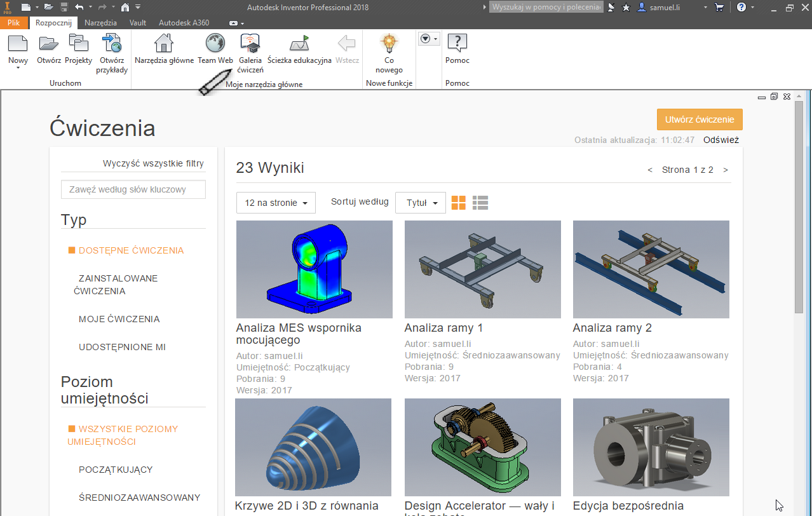
Task: Select WSZYSTKIE POZIOMY UMIEJĘTNOŚCI filter
Action: coord(123,435)
